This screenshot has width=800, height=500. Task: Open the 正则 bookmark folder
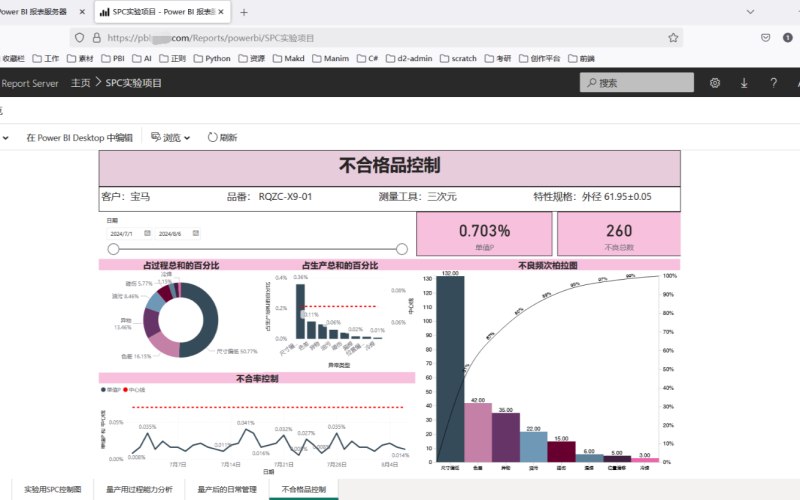pos(172,59)
